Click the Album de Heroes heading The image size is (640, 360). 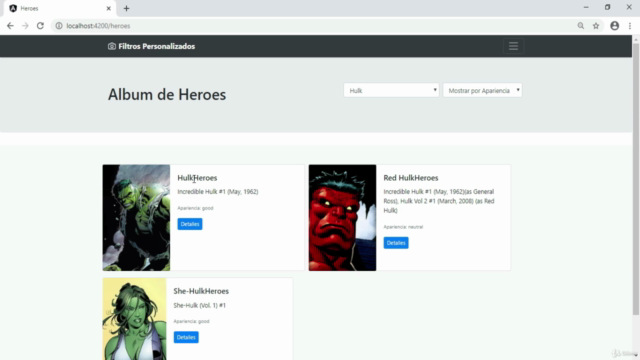(167, 95)
